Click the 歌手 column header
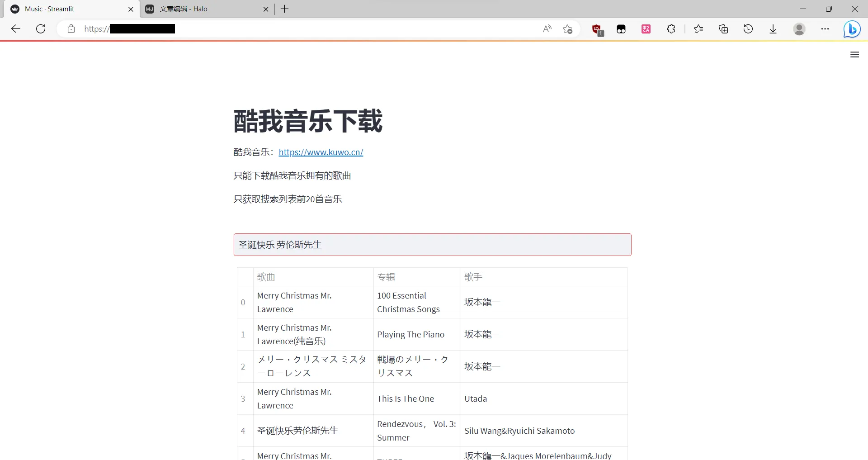 (x=544, y=277)
